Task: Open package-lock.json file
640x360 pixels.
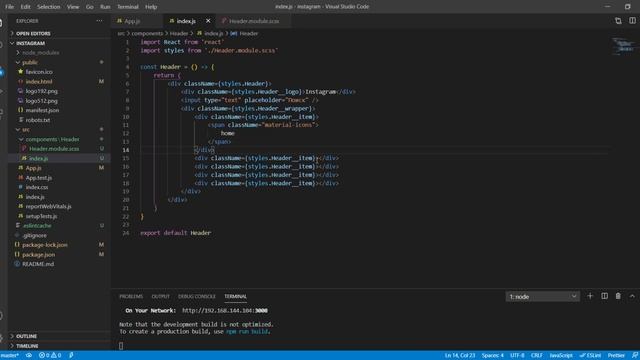Action: click(x=44, y=245)
